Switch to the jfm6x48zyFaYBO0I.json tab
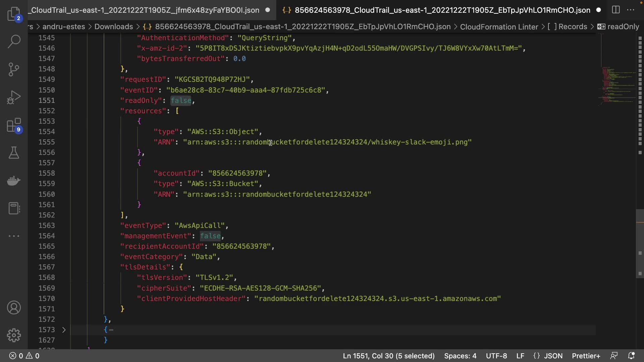Viewport: 644px width, 362px height. point(145,10)
